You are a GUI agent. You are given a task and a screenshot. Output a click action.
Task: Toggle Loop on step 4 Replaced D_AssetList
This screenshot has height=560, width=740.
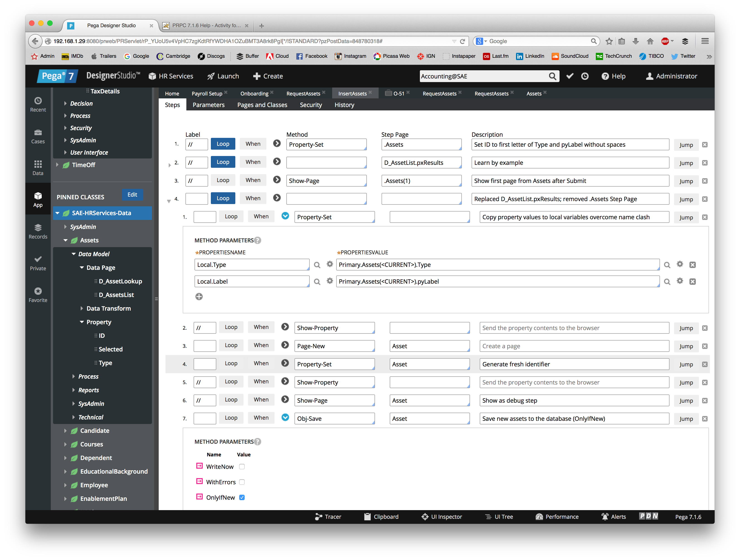[223, 198]
